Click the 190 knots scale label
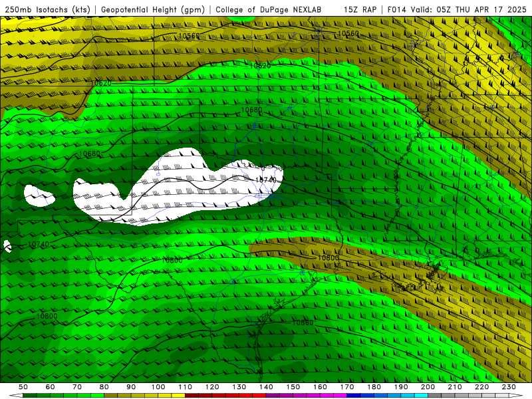The width and height of the screenshot is (532, 399). point(401,387)
